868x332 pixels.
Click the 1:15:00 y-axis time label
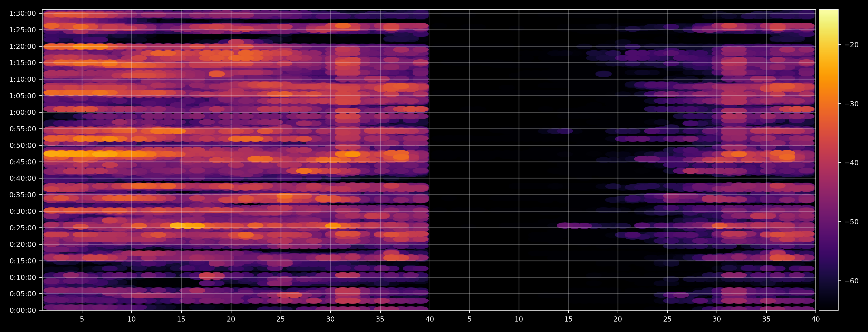tap(23, 63)
